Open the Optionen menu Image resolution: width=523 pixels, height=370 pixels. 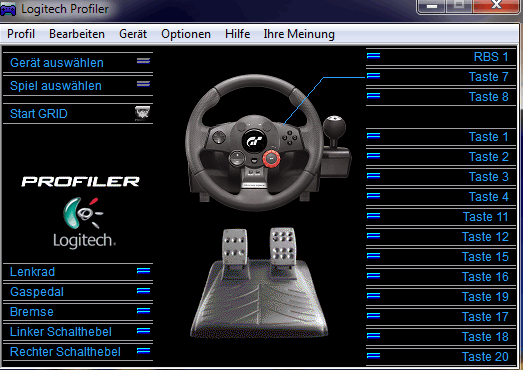[186, 34]
